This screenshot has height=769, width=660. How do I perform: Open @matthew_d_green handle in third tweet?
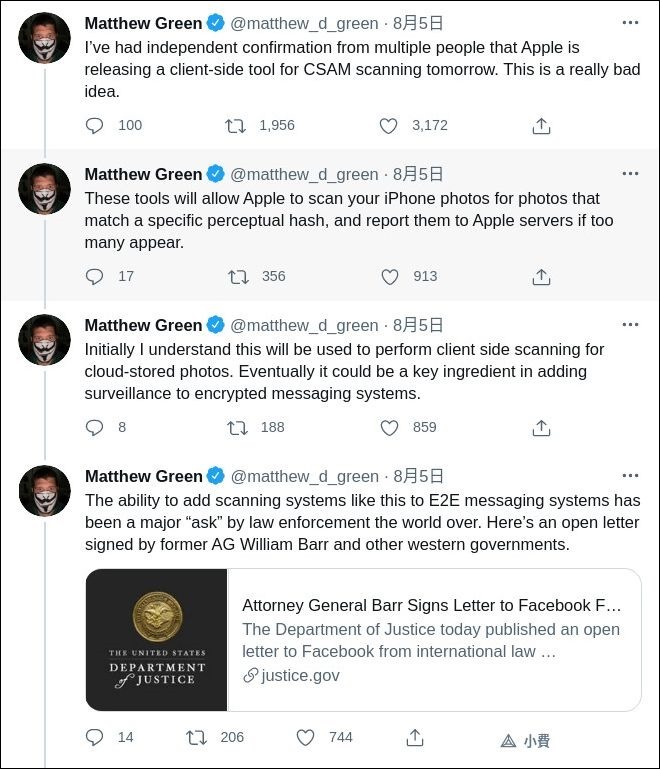305,325
